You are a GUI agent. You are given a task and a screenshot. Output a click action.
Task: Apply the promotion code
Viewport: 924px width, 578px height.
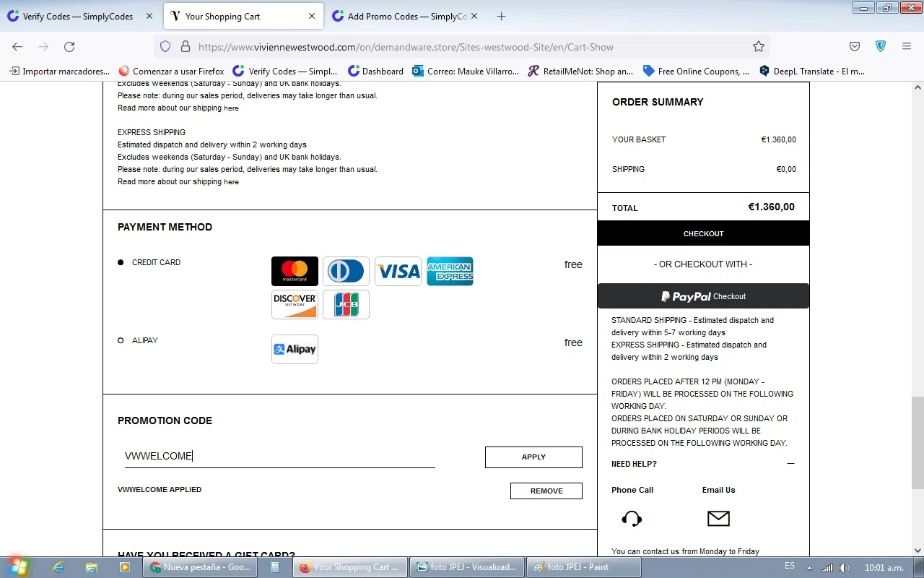click(533, 457)
